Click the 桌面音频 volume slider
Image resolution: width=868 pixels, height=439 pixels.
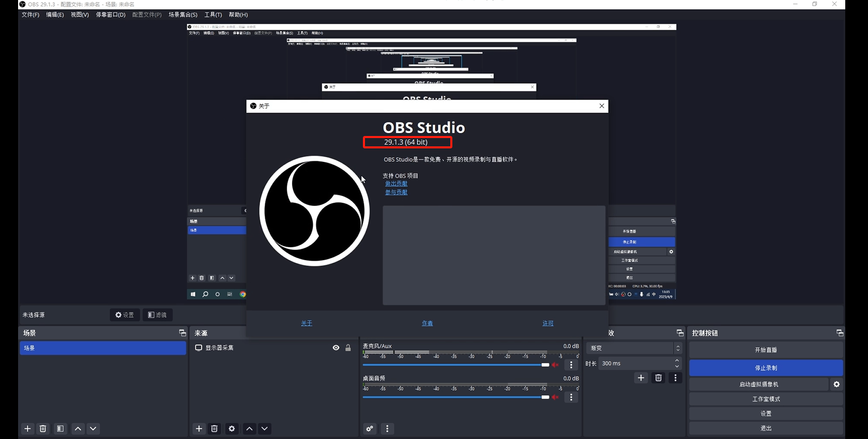tap(456, 397)
